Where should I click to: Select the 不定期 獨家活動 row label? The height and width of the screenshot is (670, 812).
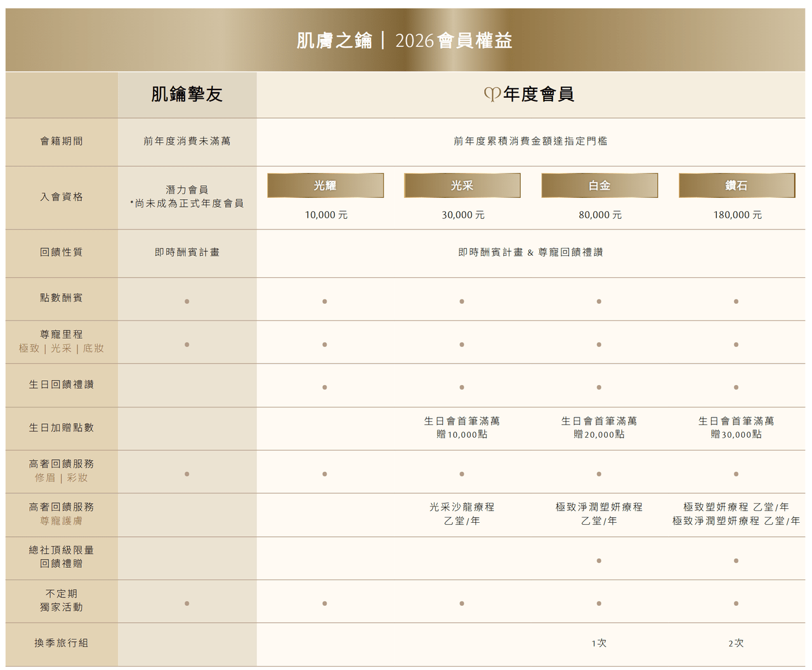point(62,600)
